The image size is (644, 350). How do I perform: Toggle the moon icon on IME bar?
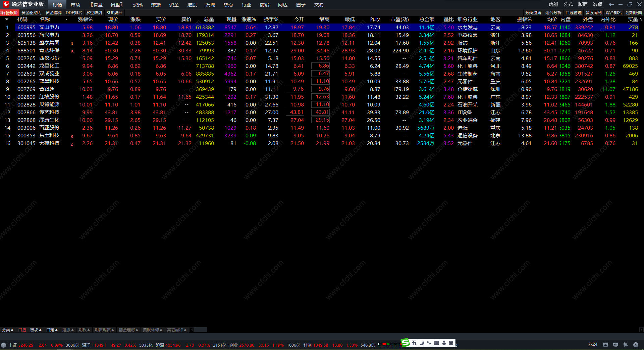[422, 343]
